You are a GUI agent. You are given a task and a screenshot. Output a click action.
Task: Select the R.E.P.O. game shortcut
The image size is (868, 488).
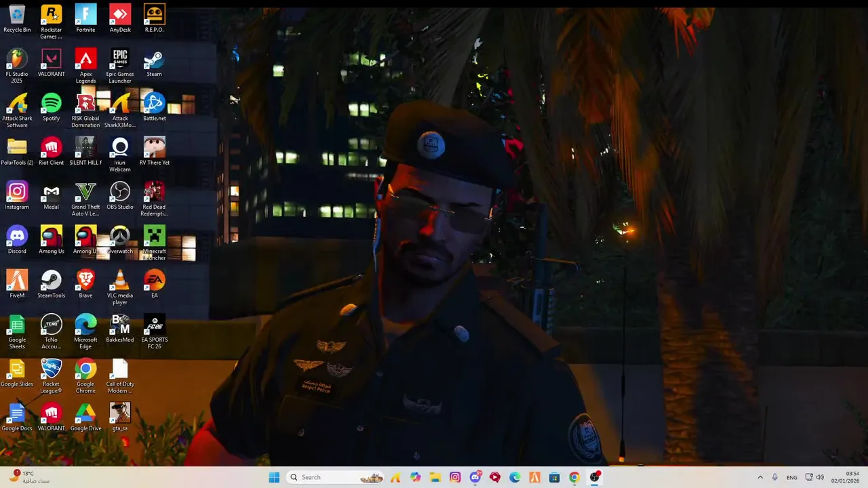[154, 19]
